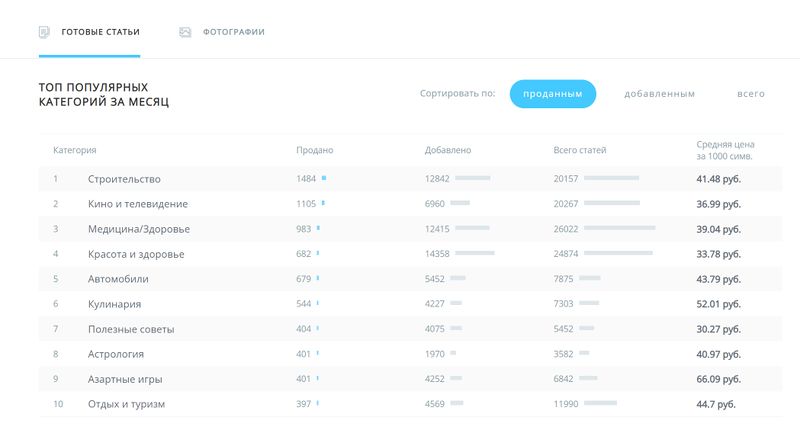Click added value 12842 for Строительство
The width and height of the screenshot is (800, 430).
pos(437,179)
